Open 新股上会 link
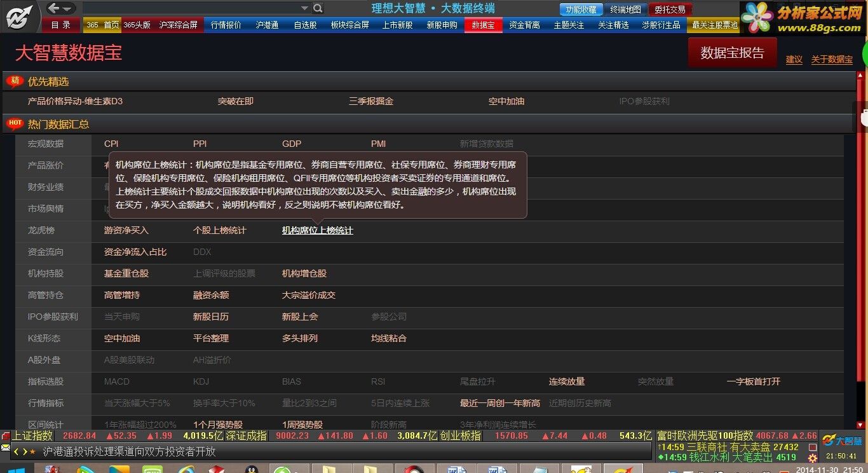This screenshot has width=868, height=473. pos(300,317)
